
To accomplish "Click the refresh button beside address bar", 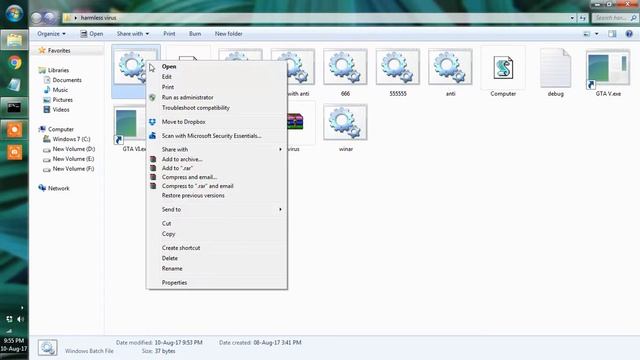I will pos(582,18).
